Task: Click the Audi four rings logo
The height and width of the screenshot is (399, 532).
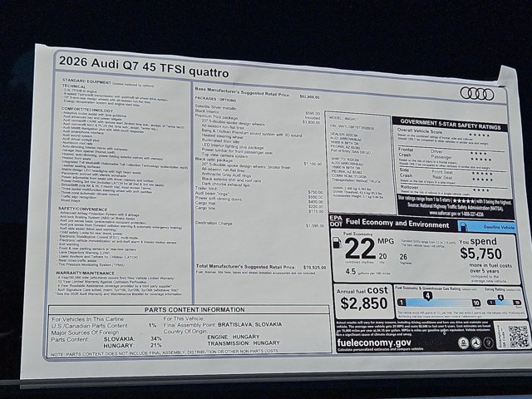Action: tap(477, 94)
